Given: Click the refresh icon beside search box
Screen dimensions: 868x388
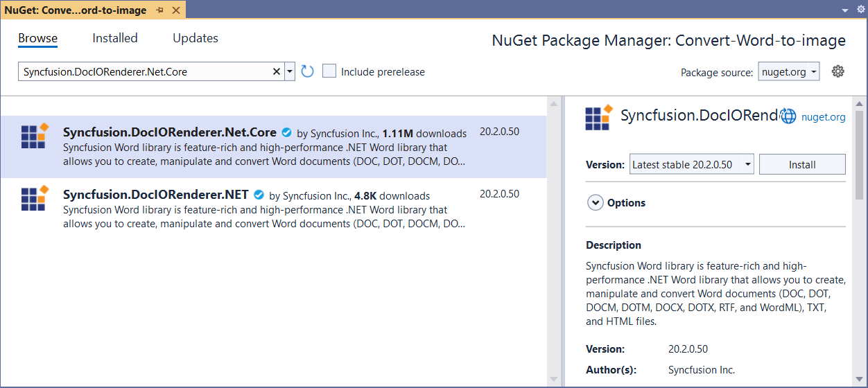Looking at the screenshot, I should click(x=308, y=71).
